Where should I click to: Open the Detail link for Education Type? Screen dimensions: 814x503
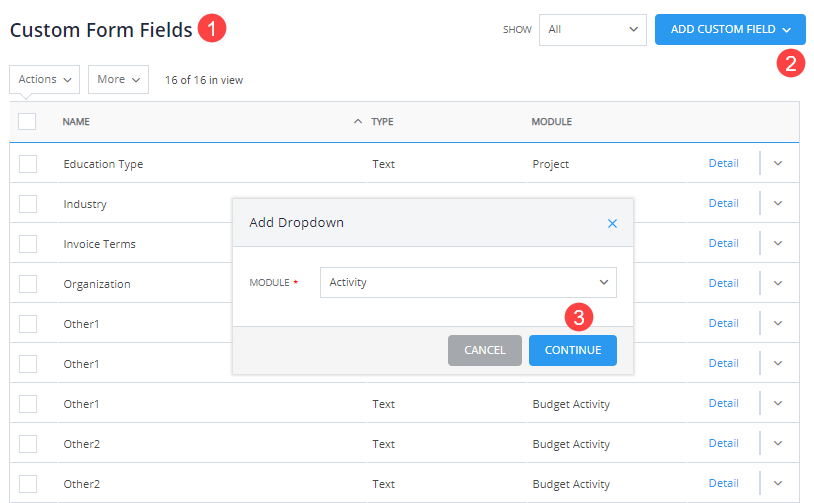click(x=724, y=163)
